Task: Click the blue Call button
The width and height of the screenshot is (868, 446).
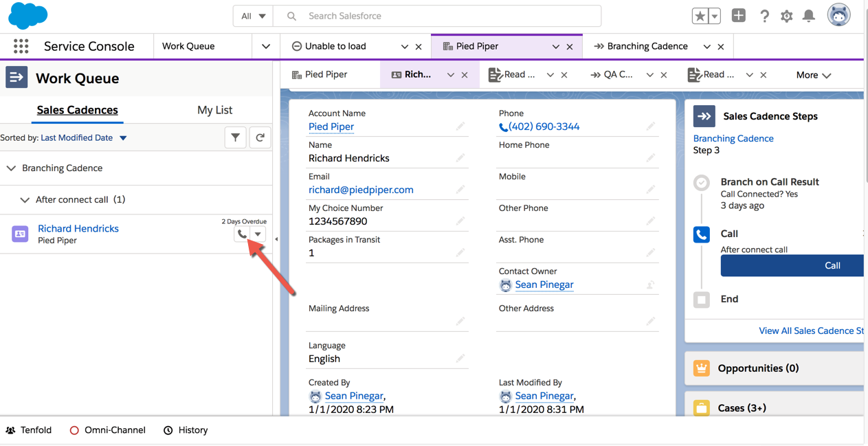Action: click(x=792, y=265)
